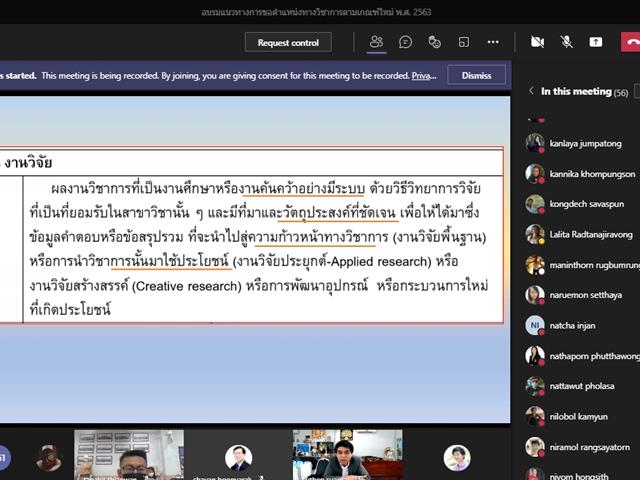Image resolution: width=640 pixels, height=480 pixels.
Task: Open more actions ellipsis menu
Action: pyautogui.click(x=493, y=42)
